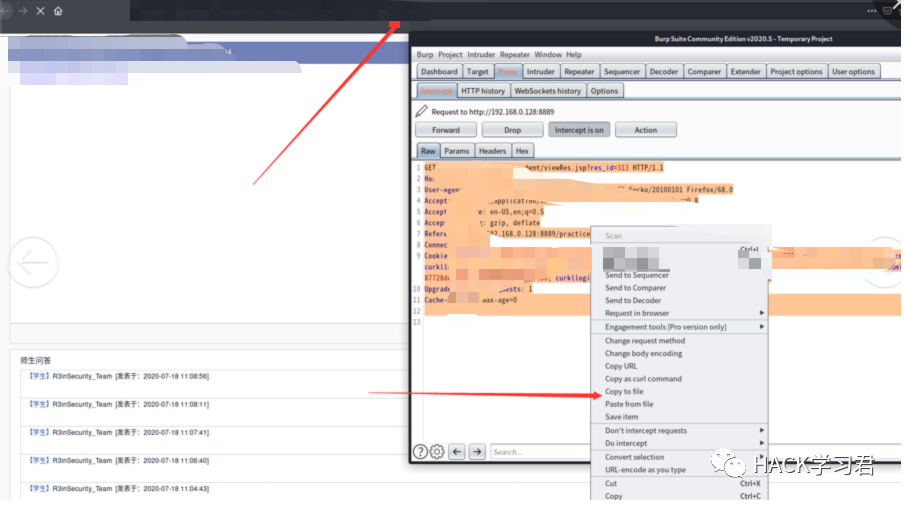Click the Drop button
Screen dimensions: 905x505
pos(513,130)
